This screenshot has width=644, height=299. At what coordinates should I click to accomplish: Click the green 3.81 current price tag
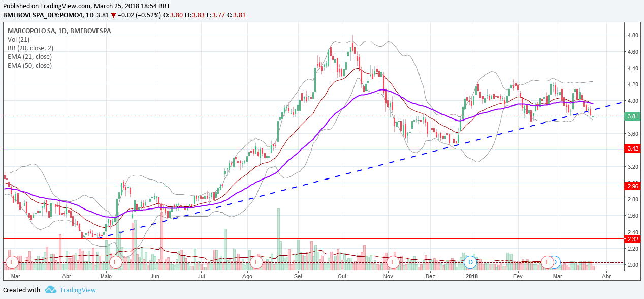632,116
